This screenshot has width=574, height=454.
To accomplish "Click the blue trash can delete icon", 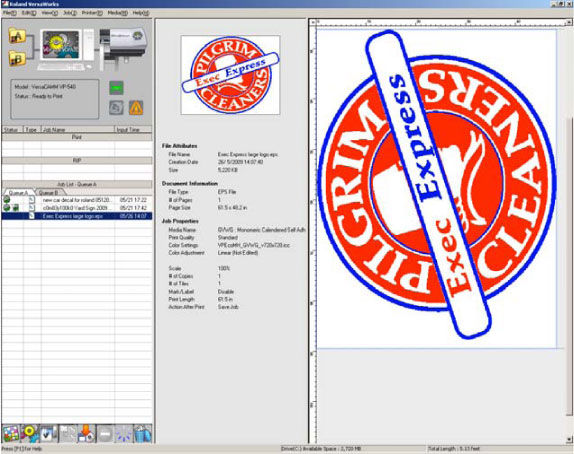I will pos(142,433).
